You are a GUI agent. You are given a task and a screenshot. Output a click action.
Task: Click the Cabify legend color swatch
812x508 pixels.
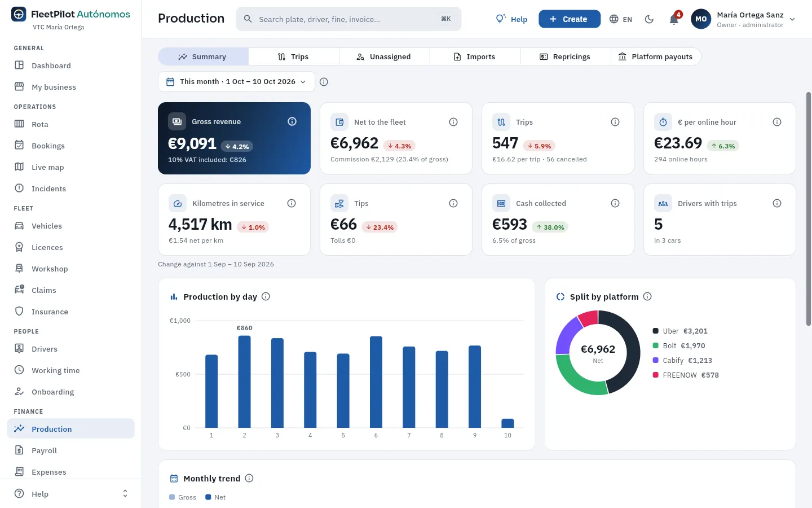[656, 360]
